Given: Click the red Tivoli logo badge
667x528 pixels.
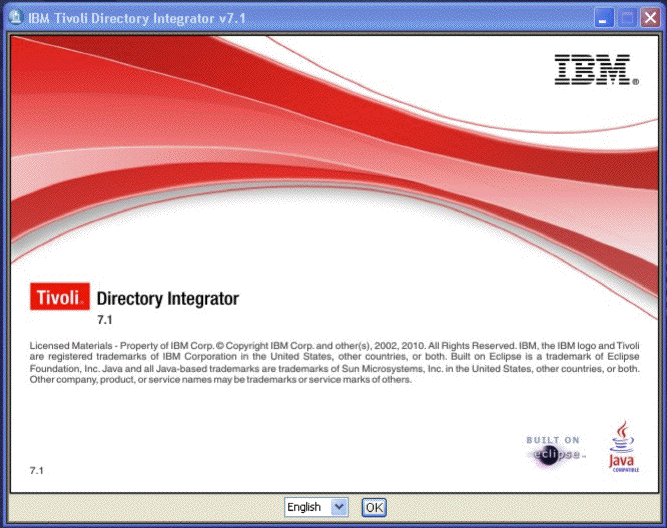Looking at the screenshot, I should click(x=60, y=297).
